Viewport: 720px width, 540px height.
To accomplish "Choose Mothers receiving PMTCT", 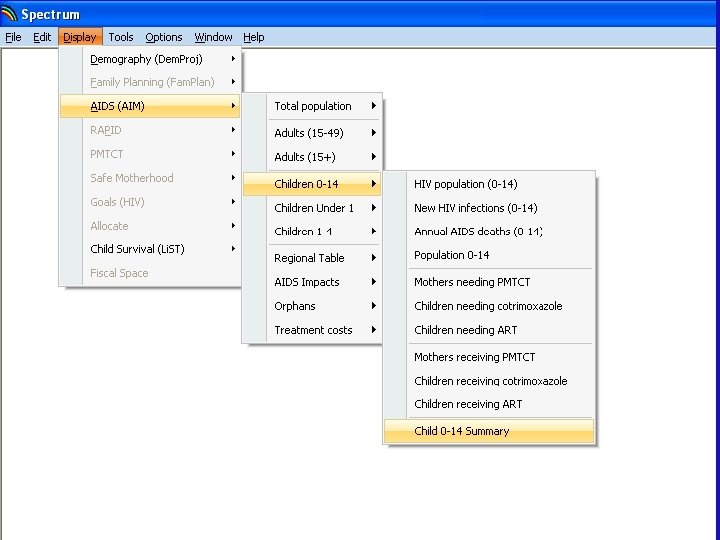I will pyautogui.click(x=489, y=357).
